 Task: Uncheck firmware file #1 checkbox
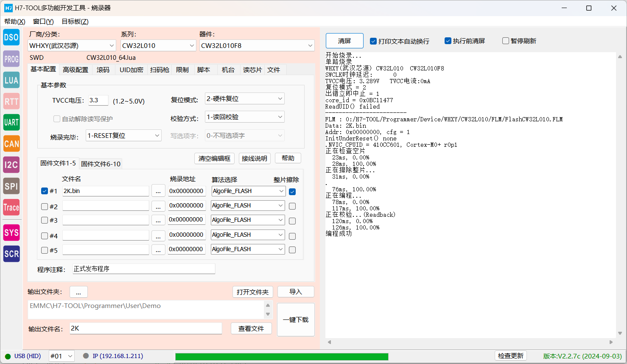(45, 191)
